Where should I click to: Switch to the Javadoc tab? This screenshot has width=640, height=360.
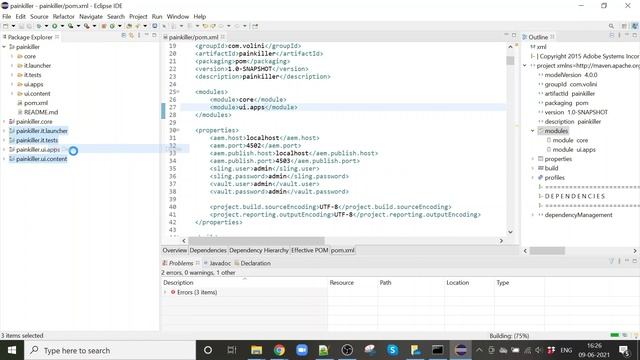pyautogui.click(x=217, y=263)
